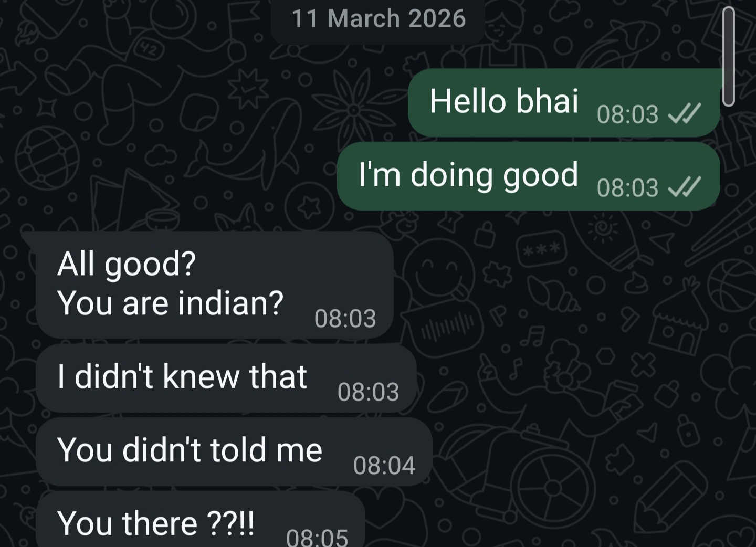Click the word 'bhai' in the green bubble
Viewport: 756px width, 547px height.
(547, 100)
